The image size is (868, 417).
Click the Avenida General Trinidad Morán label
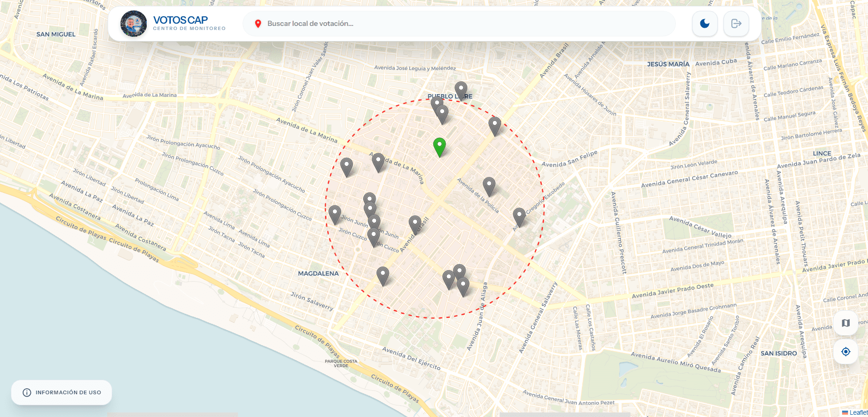point(703,246)
